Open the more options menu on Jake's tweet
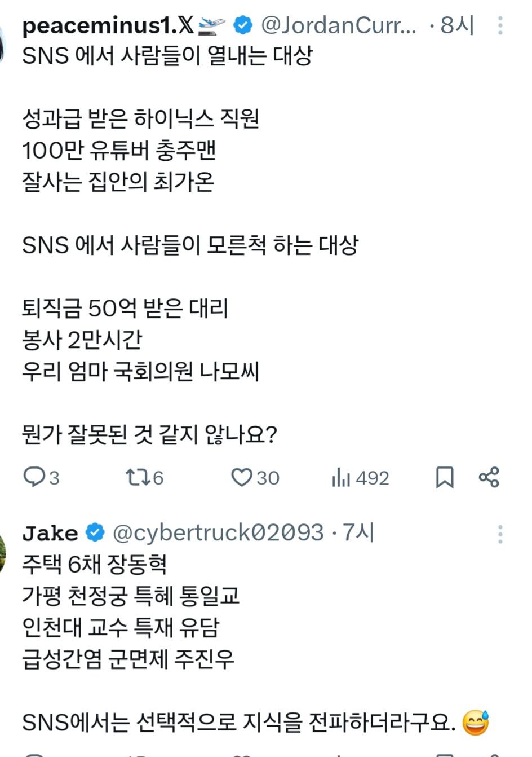The width and height of the screenshot is (532, 757). [x=499, y=532]
